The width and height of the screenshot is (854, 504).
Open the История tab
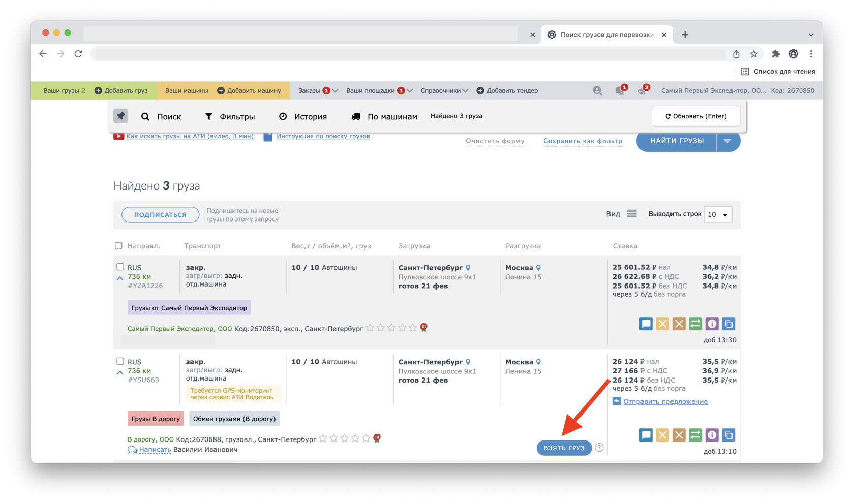pyautogui.click(x=303, y=116)
